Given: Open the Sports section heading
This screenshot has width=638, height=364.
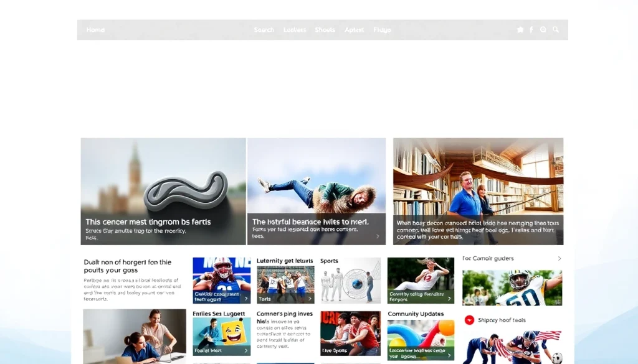Looking at the screenshot, I should point(328,260).
